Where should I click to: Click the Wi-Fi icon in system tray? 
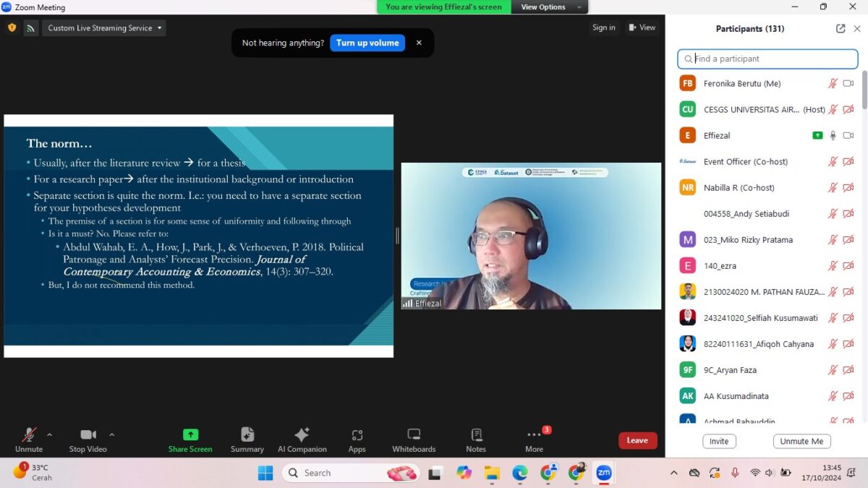click(755, 473)
